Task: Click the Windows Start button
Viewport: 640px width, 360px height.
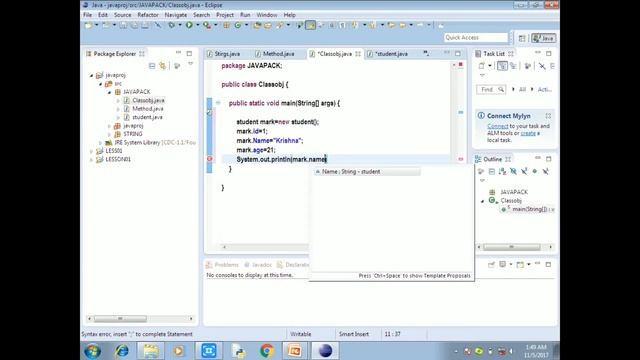Action: click(93, 351)
